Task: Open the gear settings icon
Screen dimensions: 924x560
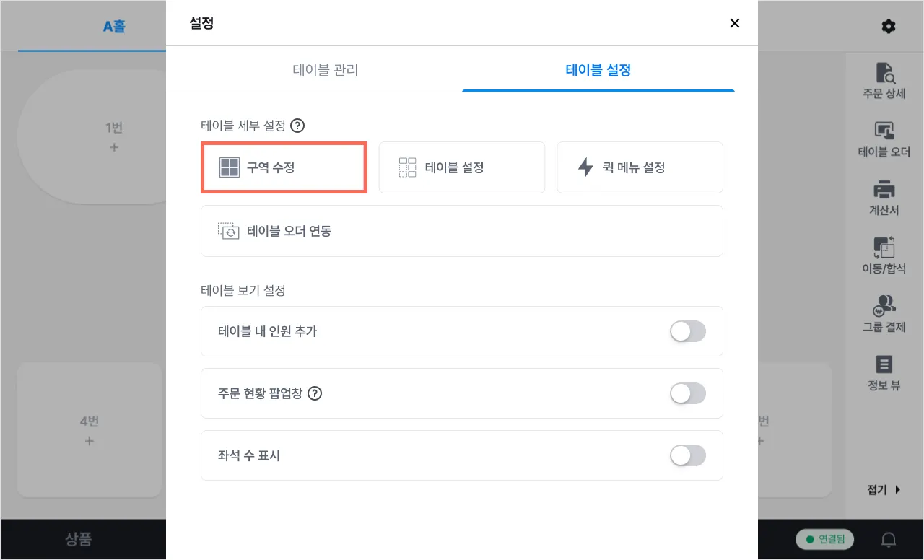Action: coord(889,27)
